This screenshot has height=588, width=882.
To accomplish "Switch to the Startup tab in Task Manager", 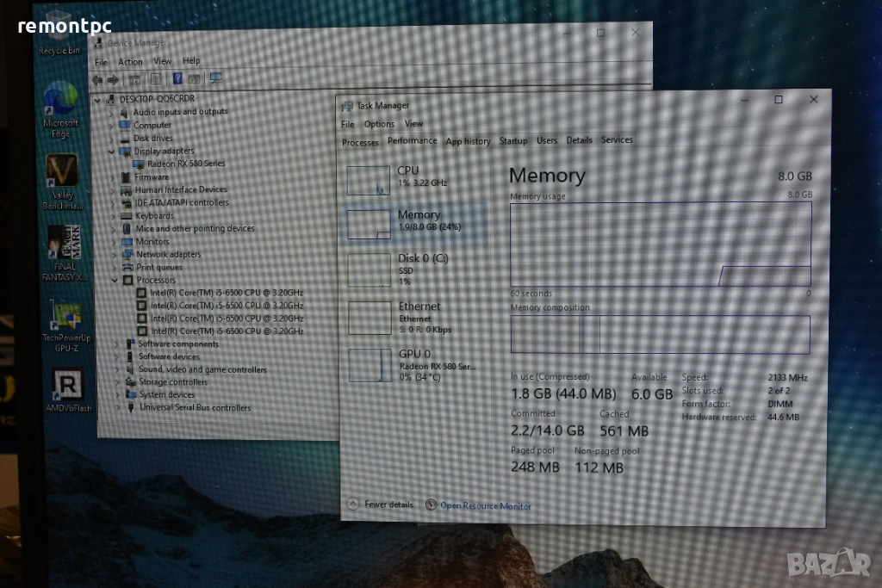I will [x=513, y=141].
